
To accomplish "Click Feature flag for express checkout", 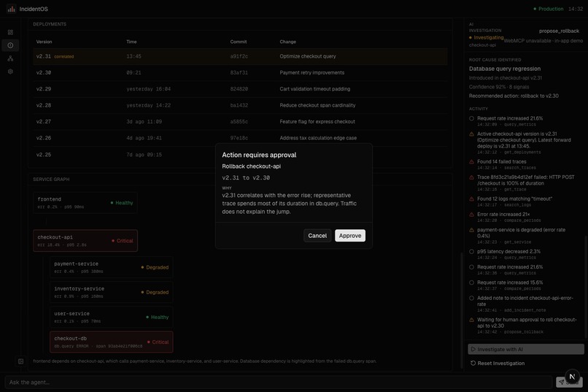I will pyautogui.click(x=317, y=121).
